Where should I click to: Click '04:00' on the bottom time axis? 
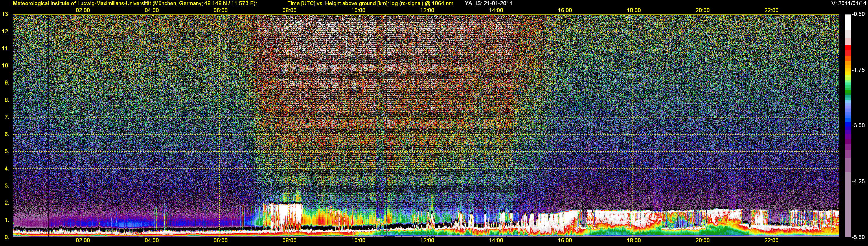point(152,241)
